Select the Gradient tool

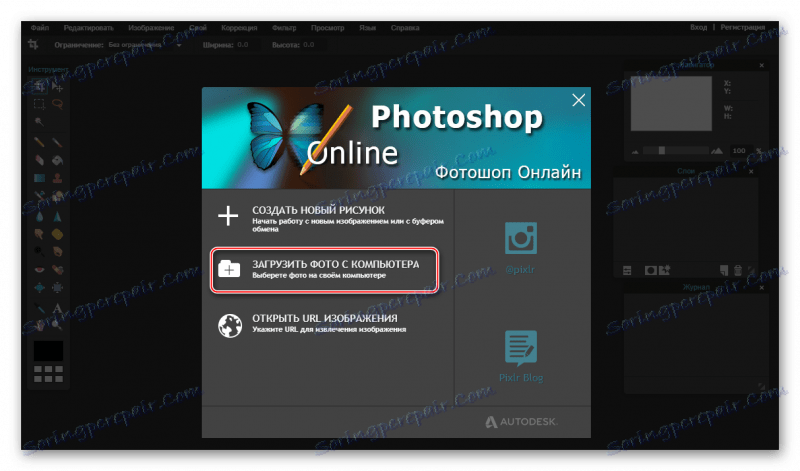click(x=39, y=178)
